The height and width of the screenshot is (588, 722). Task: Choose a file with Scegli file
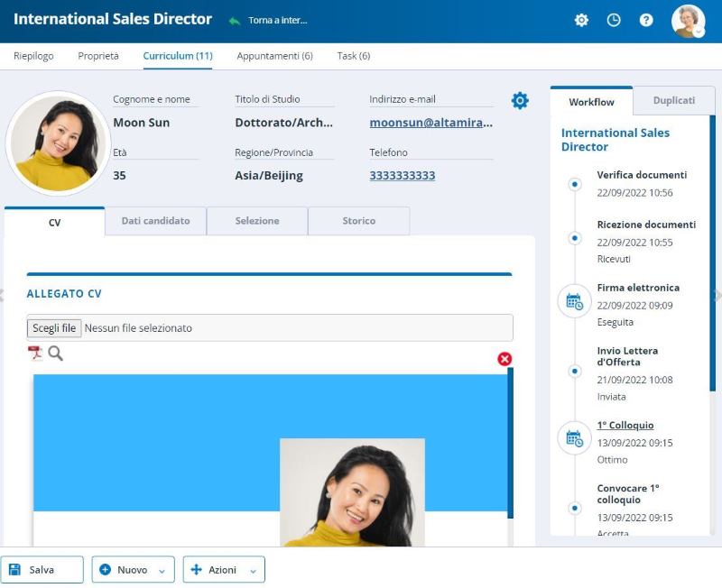pos(54,327)
